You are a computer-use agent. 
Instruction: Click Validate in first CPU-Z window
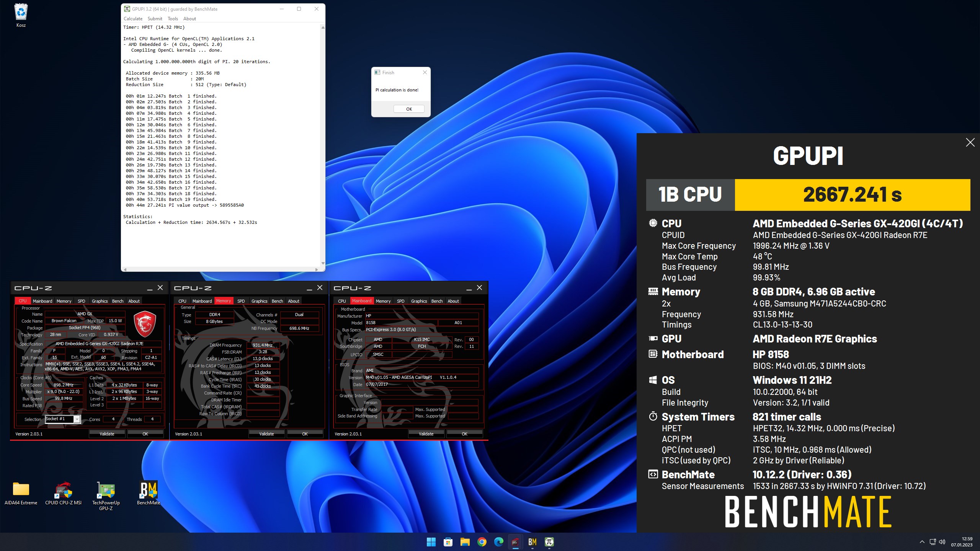pos(107,434)
